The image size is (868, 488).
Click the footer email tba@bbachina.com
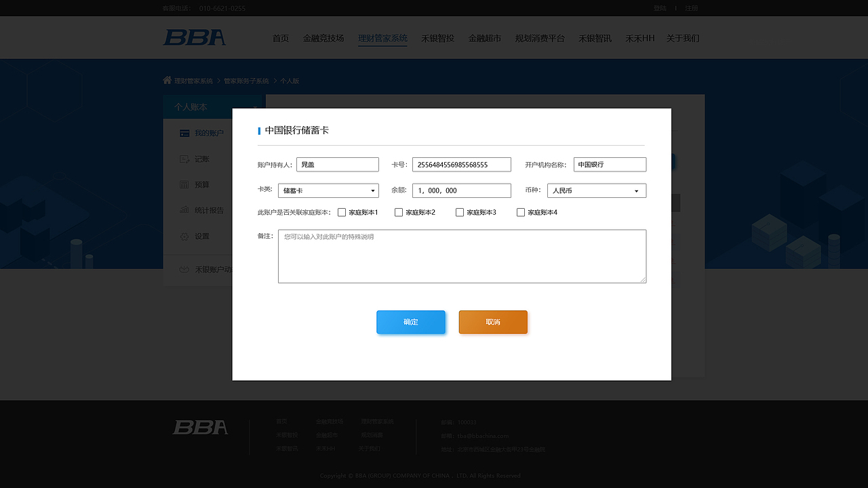click(x=483, y=436)
